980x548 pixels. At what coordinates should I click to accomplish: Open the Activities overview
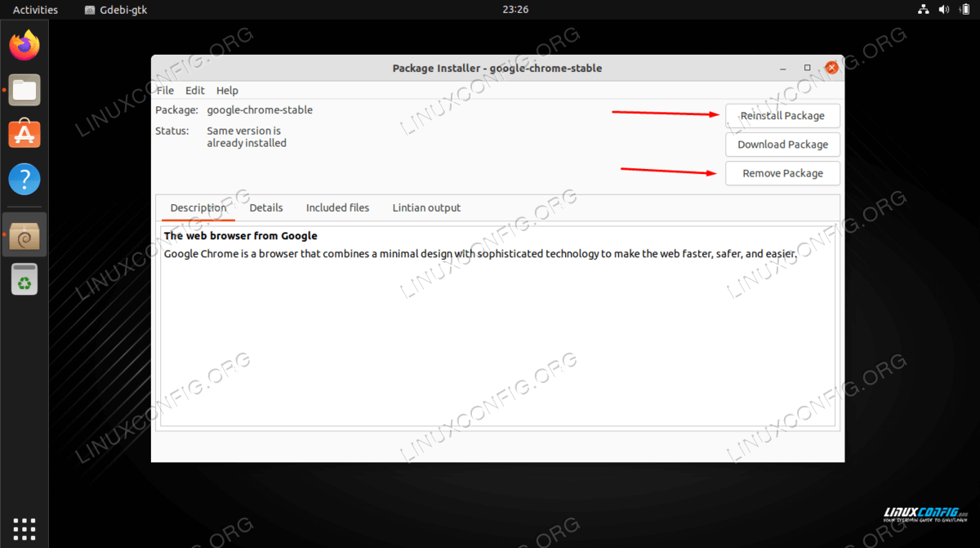(x=35, y=10)
